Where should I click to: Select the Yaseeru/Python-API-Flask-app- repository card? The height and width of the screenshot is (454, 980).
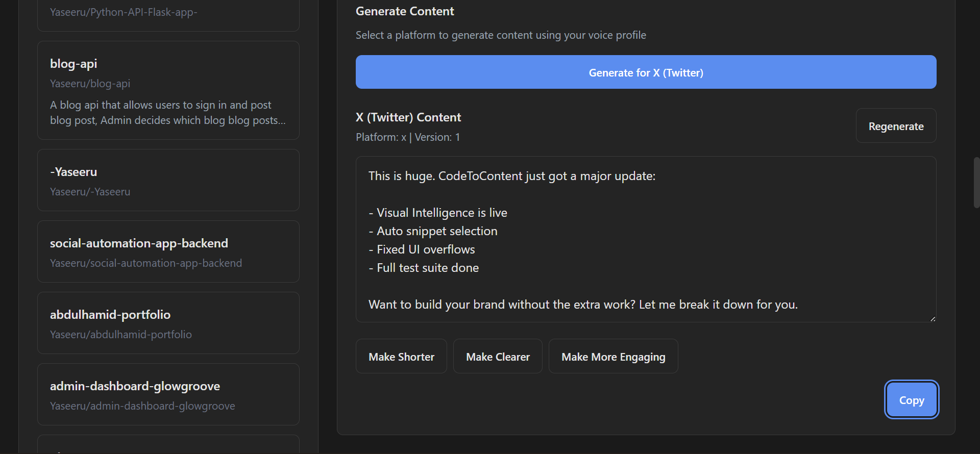click(168, 13)
